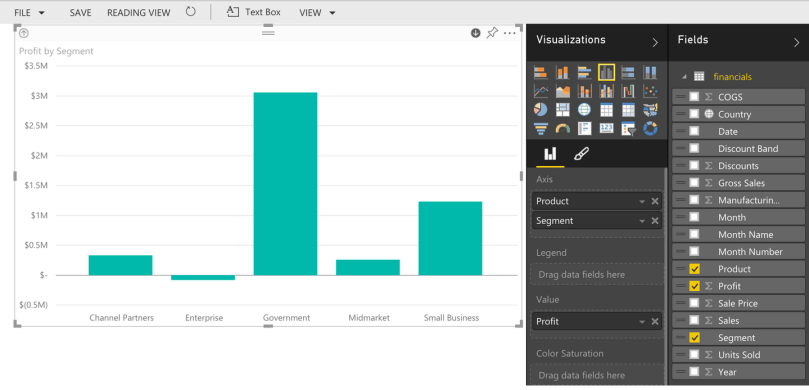Pick the funnel chart visualization

(x=540, y=128)
